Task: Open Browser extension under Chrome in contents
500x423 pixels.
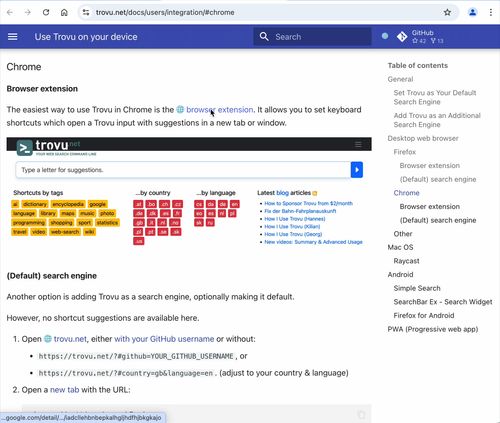Action: pos(429,207)
